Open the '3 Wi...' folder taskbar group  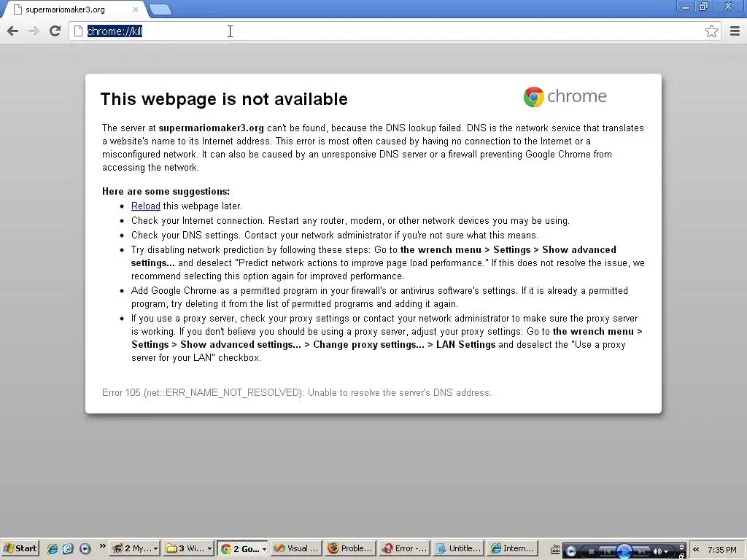tap(188, 548)
